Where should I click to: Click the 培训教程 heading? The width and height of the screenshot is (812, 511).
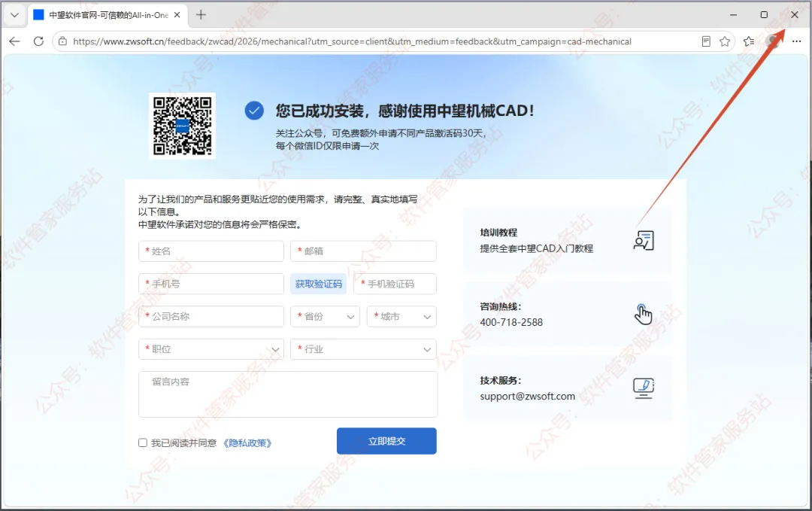(x=498, y=233)
